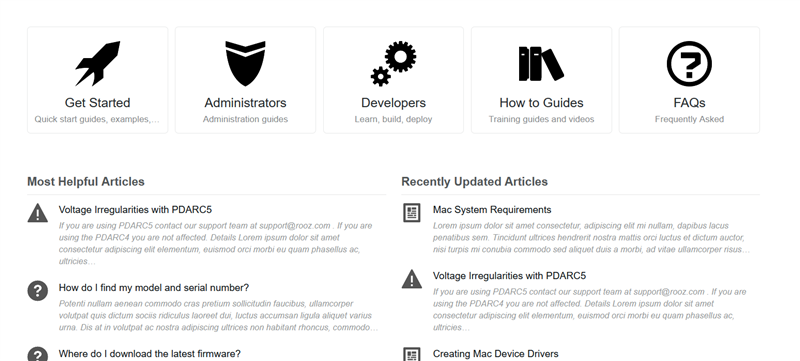Screen dimensions: 800x361
Task: Open the FAQs title link
Action: click(x=689, y=102)
